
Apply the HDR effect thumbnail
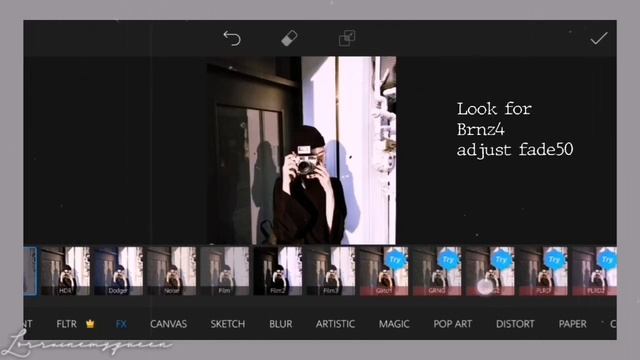[65, 271]
